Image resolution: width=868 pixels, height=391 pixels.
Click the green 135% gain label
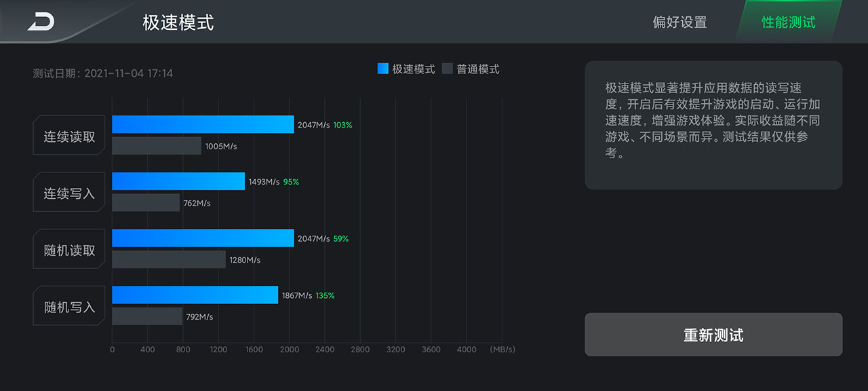click(325, 295)
